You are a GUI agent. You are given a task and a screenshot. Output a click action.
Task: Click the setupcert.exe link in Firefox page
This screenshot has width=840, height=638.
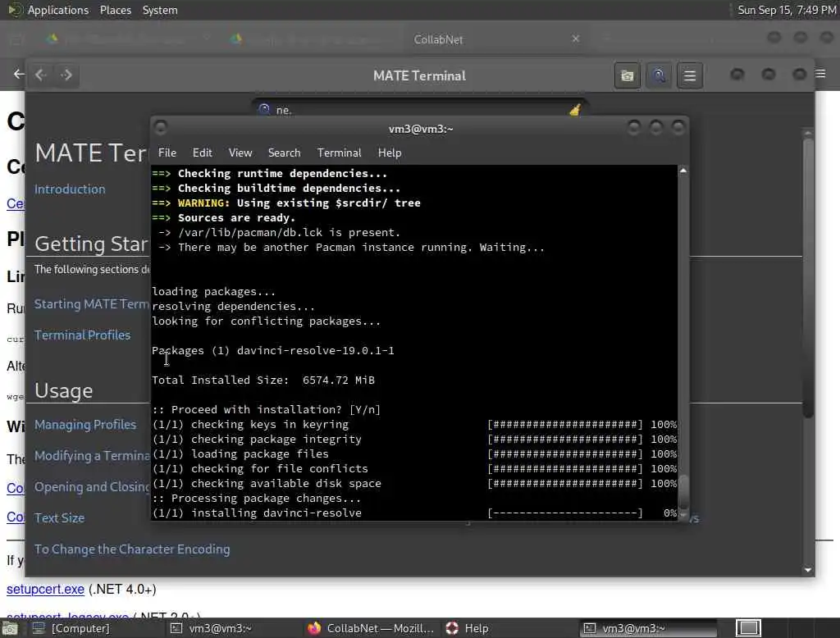[45, 590]
